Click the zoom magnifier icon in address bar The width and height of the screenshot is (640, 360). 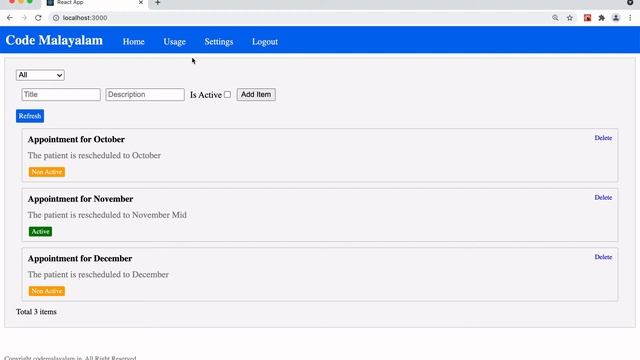(555, 18)
